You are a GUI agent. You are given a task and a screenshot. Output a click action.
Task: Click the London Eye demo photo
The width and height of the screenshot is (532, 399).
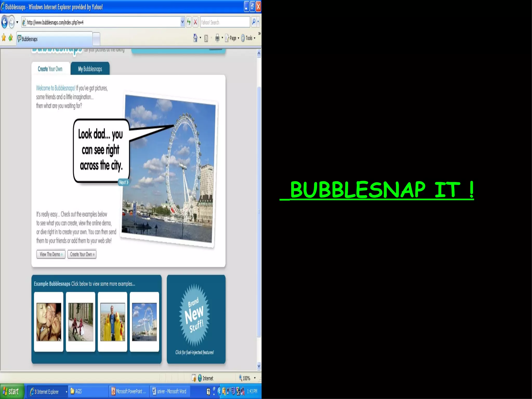168,170
